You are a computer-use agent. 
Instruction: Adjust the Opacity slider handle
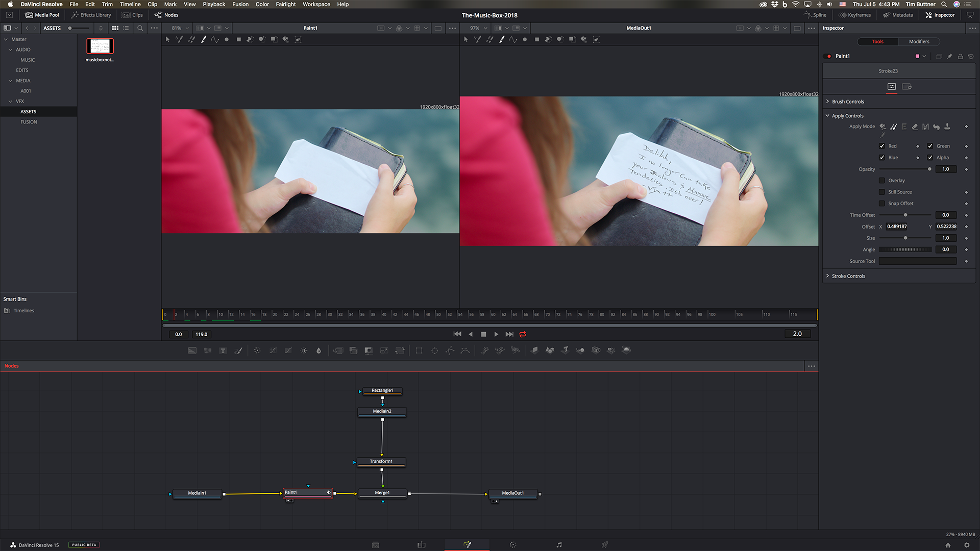[929, 169]
